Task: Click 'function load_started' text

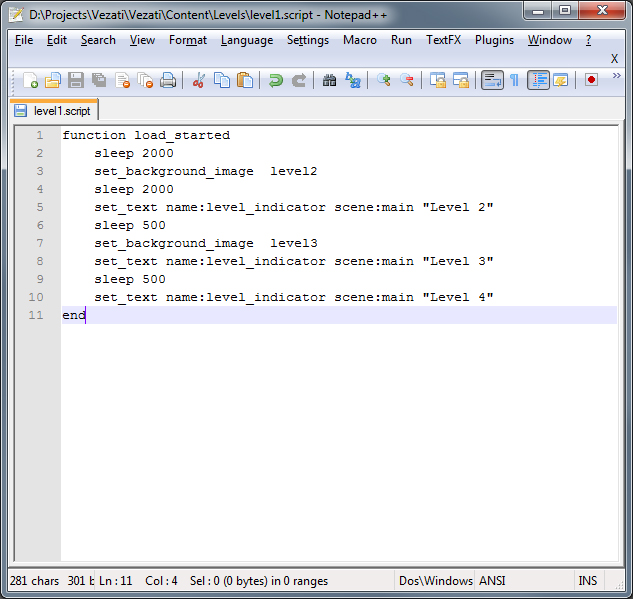Action: [x=146, y=135]
